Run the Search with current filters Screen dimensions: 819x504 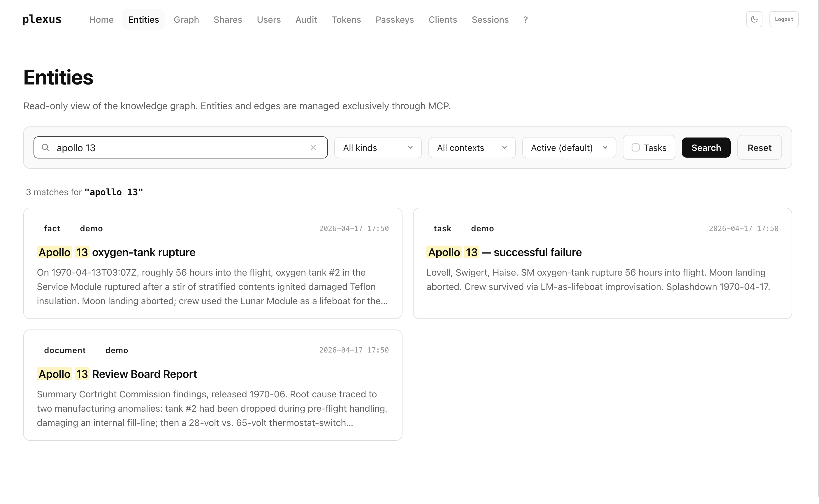pos(706,147)
